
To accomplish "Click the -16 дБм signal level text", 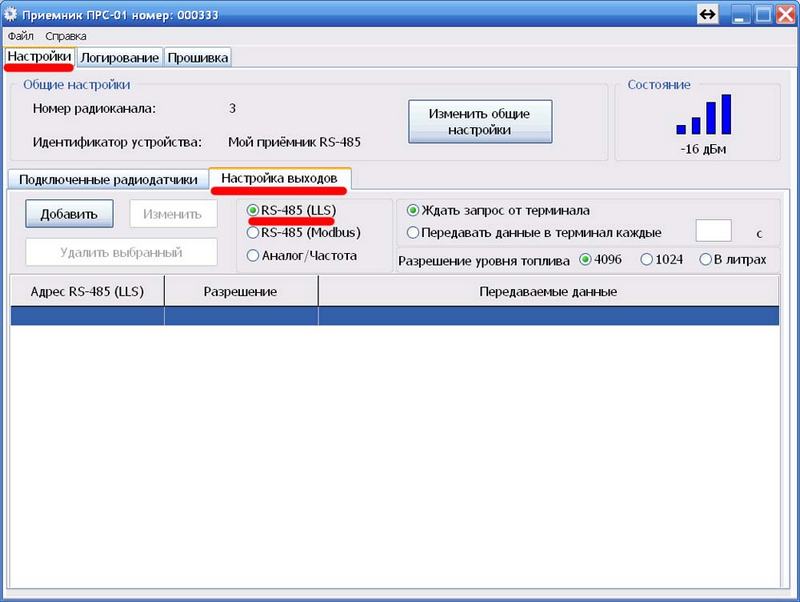I will click(x=703, y=149).
